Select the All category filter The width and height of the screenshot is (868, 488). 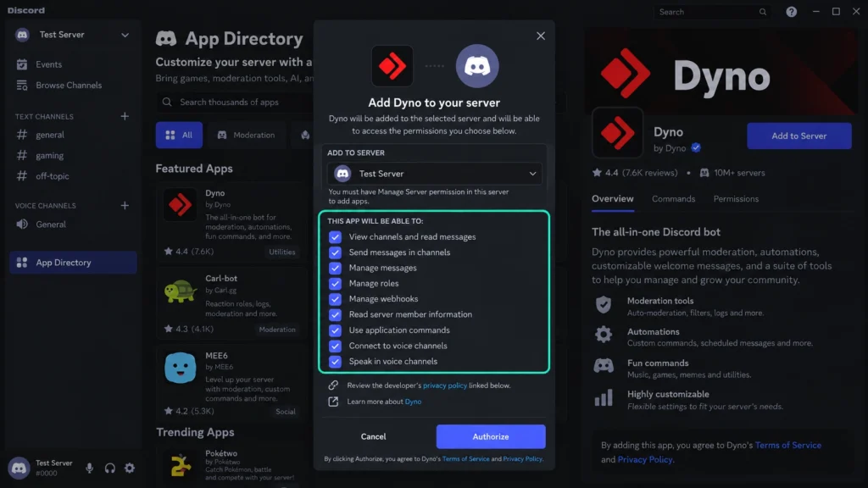coord(179,135)
